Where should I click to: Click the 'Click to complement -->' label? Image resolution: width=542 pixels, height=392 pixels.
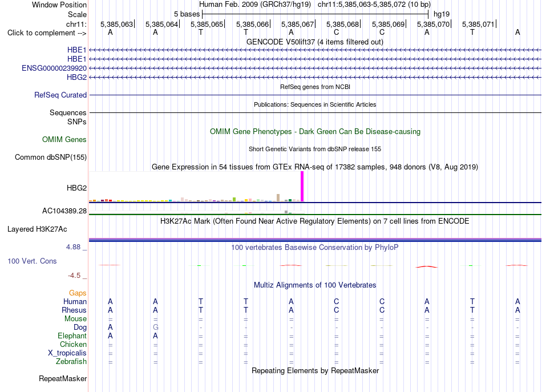[x=47, y=33]
